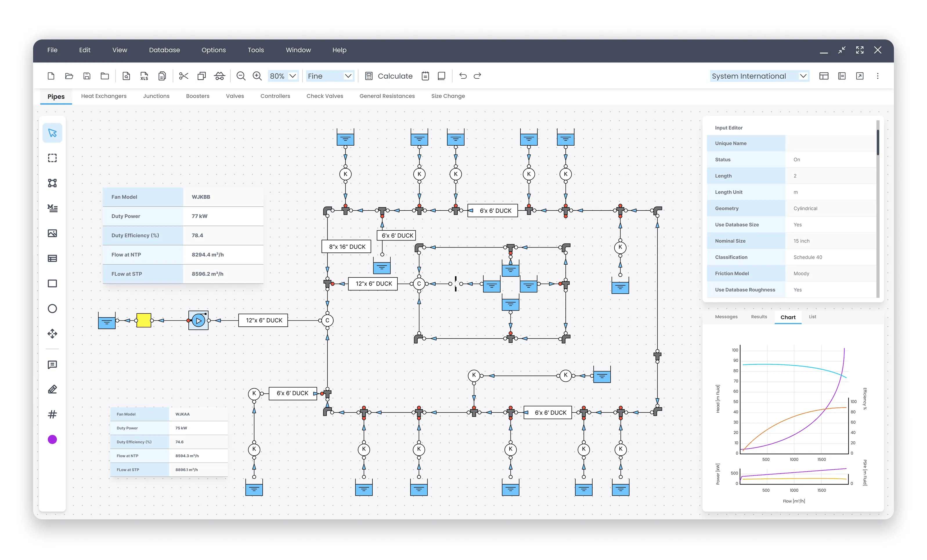The height and width of the screenshot is (560, 927).
Task: Click the scissors cut icon
Action: point(184,76)
